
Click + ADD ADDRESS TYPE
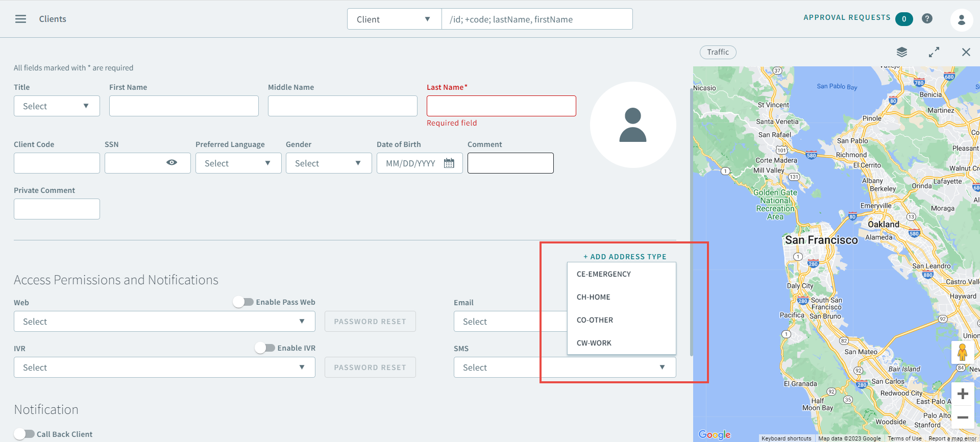coord(625,257)
